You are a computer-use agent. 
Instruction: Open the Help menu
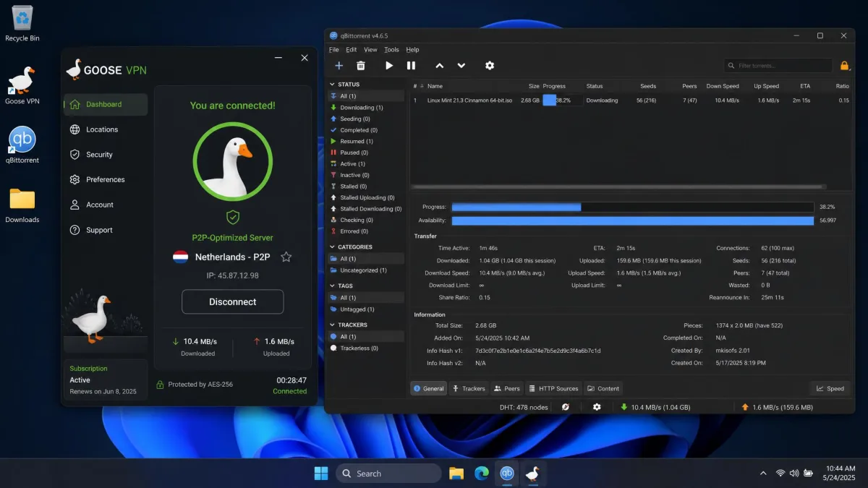coord(412,50)
